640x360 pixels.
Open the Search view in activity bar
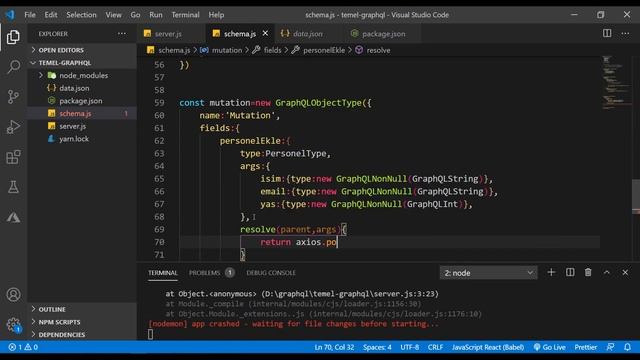[13, 67]
